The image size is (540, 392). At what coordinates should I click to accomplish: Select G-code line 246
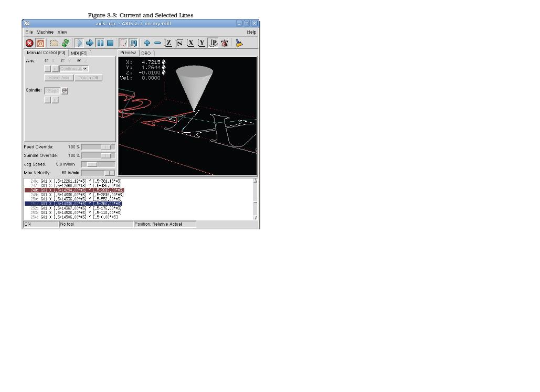coord(76,181)
